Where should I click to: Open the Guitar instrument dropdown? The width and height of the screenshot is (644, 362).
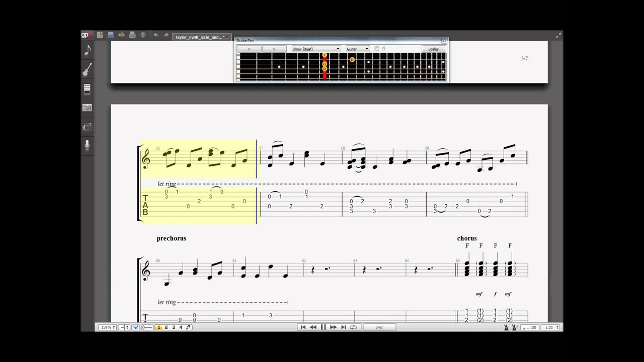358,49
